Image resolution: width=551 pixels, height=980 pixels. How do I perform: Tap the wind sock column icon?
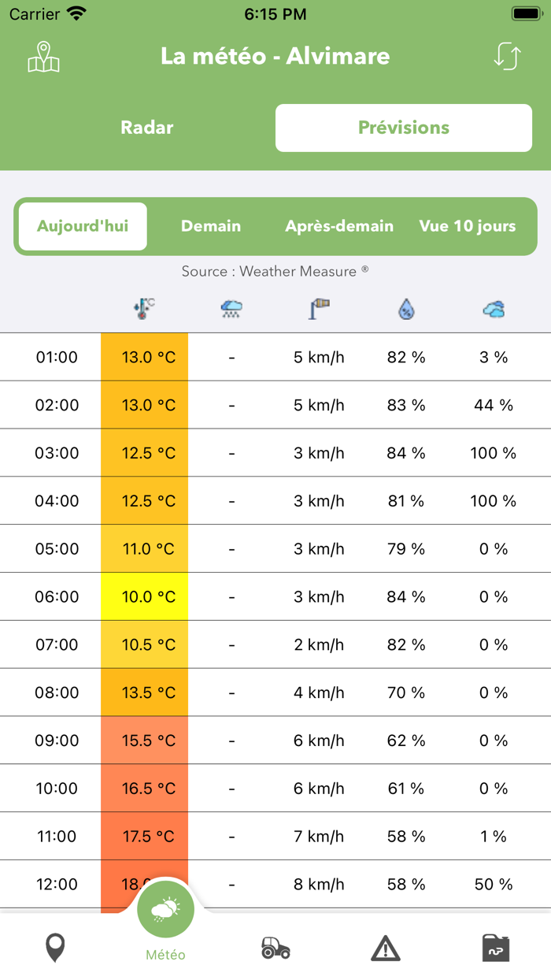pos(319,310)
